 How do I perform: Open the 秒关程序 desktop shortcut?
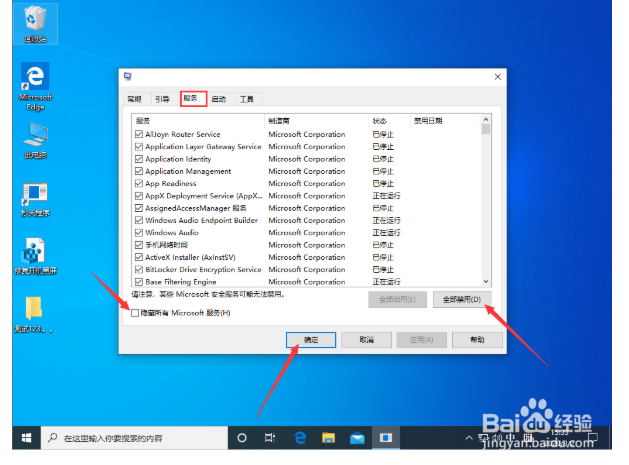coord(35,199)
